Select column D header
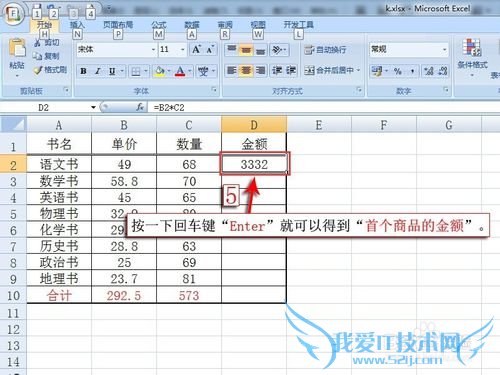Image resolution: width=500 pixels, height=375 pixels. (254, 125)
